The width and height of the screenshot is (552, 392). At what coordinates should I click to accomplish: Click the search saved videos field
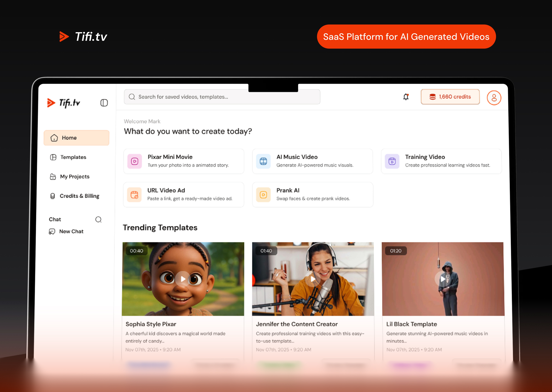coord(222,97)
